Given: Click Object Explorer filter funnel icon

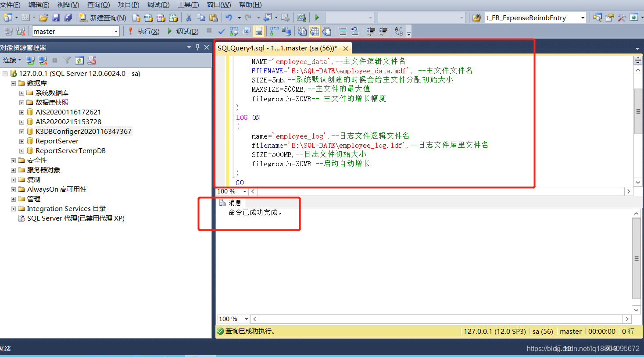Looking at the screenshot, I should pyautogui.click(x=67, y=60).
